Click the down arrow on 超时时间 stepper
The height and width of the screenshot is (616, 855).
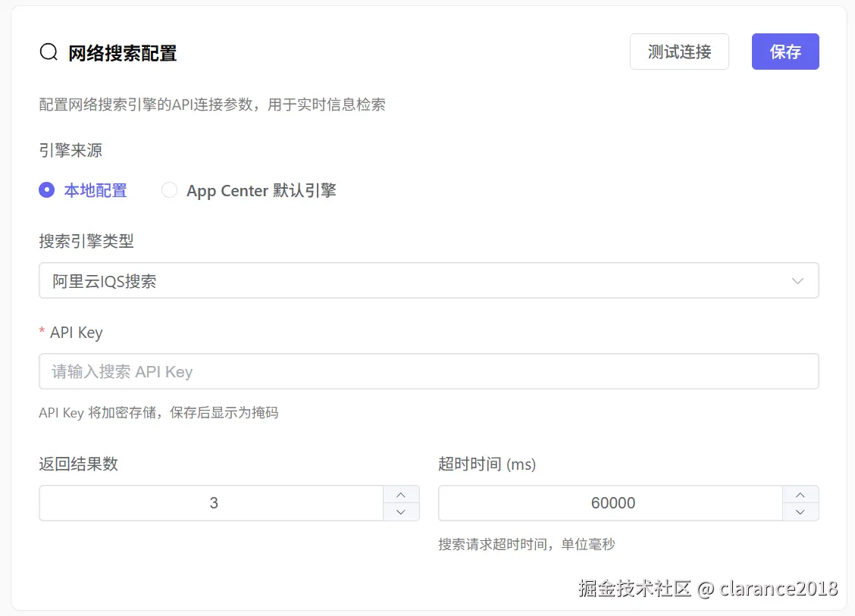point(800,511)
